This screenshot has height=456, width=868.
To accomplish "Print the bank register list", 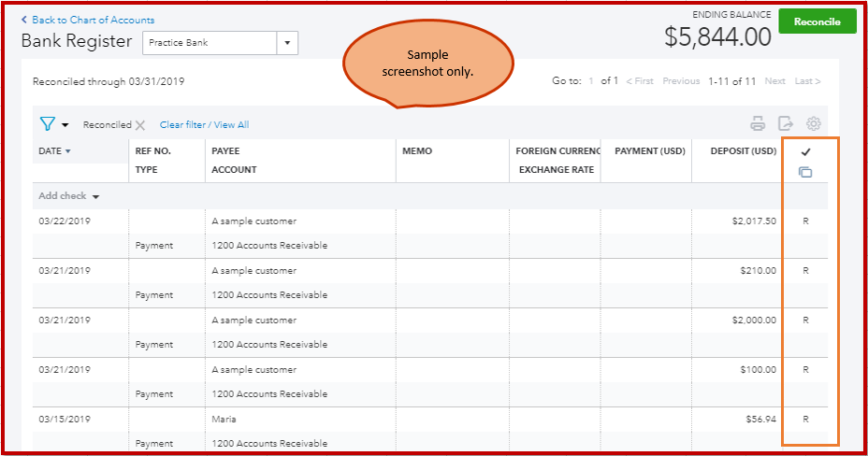I will tap(758, 123).
